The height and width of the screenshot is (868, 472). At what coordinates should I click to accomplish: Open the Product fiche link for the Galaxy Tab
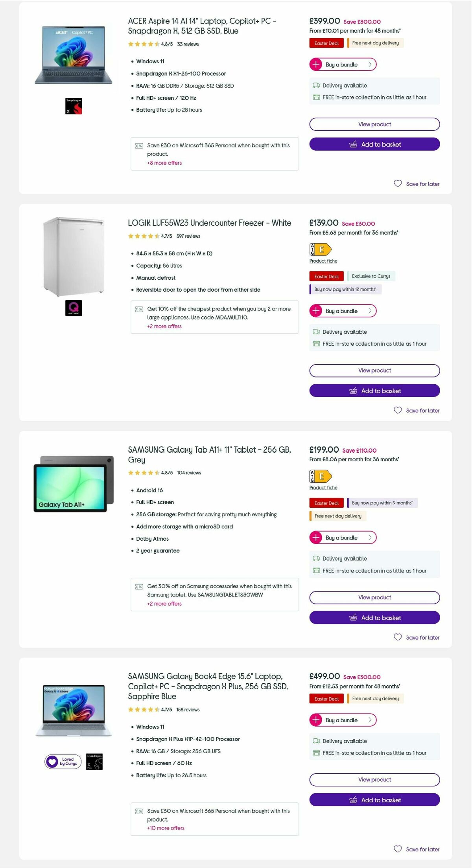(323, 487)
